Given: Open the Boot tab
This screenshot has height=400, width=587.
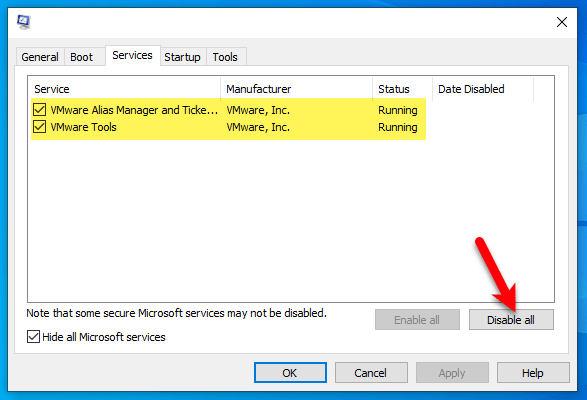Looking at the screenshot, I should (82, 57).
